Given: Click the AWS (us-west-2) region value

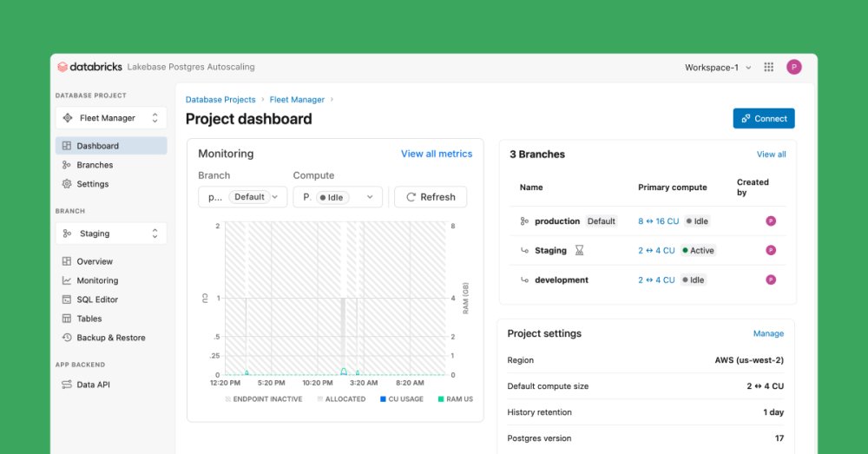Looking at the screenshot, I should click(749, 360).
